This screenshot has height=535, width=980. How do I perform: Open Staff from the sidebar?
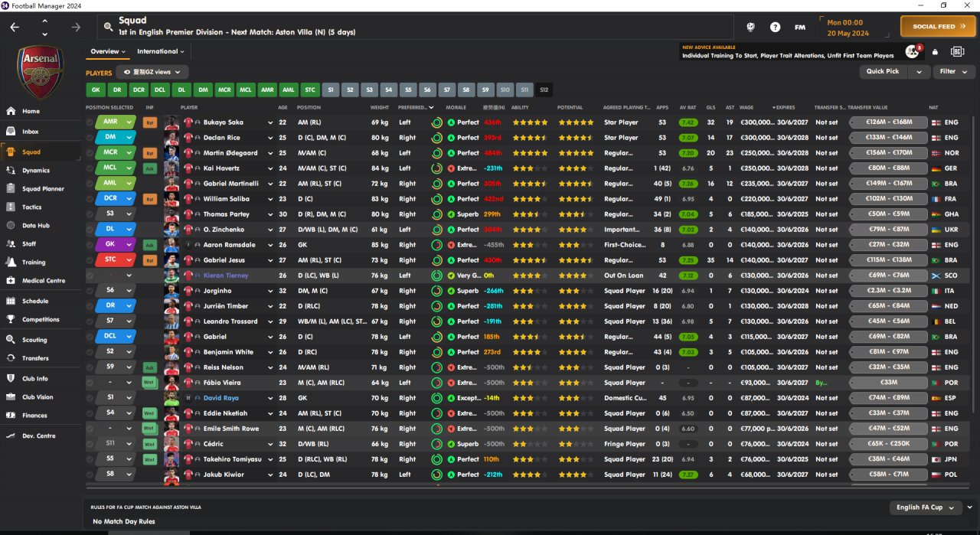pos(41,244)
